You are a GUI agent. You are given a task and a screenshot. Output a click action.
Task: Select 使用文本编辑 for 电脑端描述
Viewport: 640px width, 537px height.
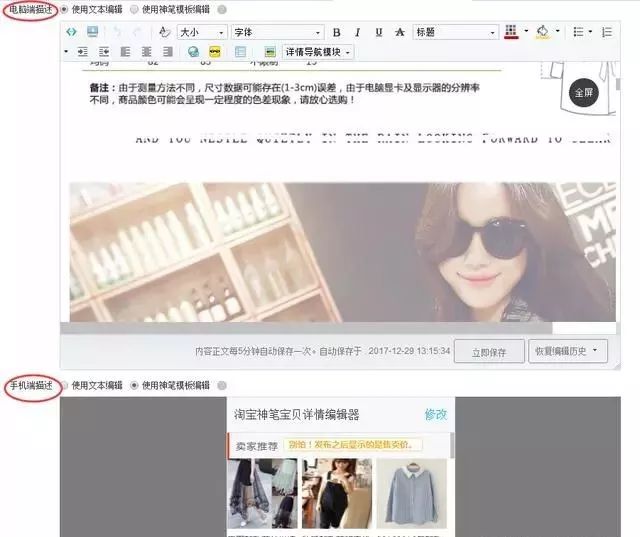click(66, 9)
